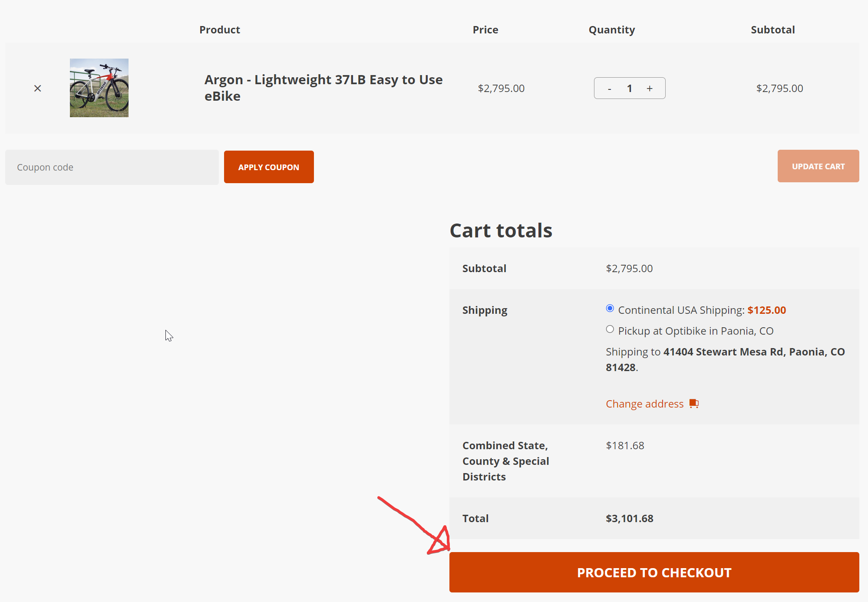
Task: Click the Product column header
Action: click(x=219, y=30)
